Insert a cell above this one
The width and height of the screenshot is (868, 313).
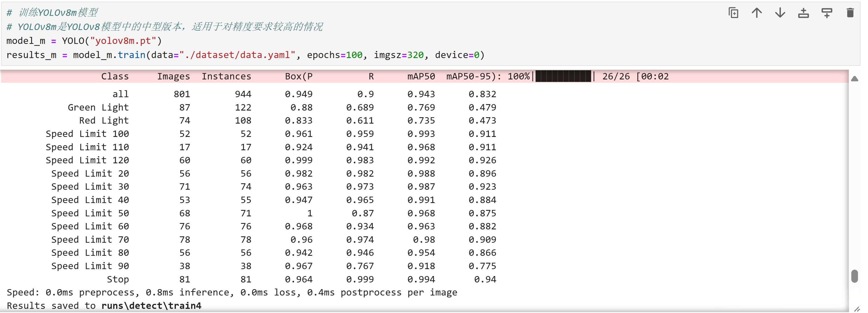pyautogui.click(x=803, y=13)
